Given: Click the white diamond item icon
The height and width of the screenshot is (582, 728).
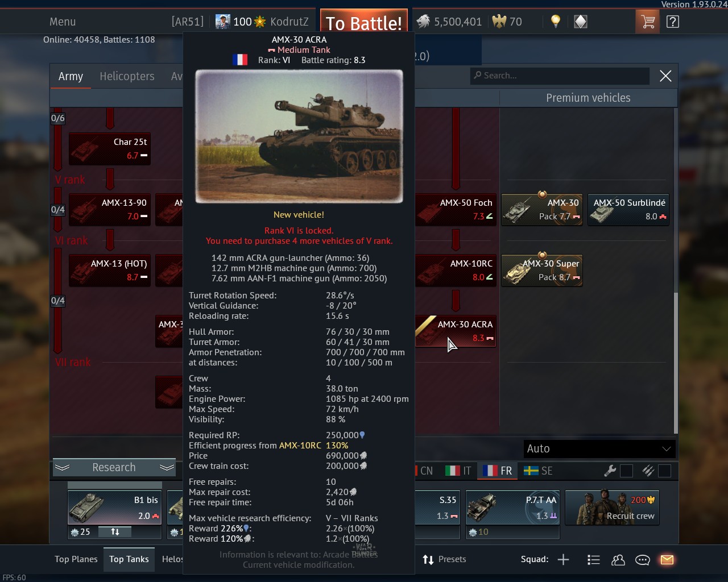Looking at the screenshot, I should tap(580, 22).
